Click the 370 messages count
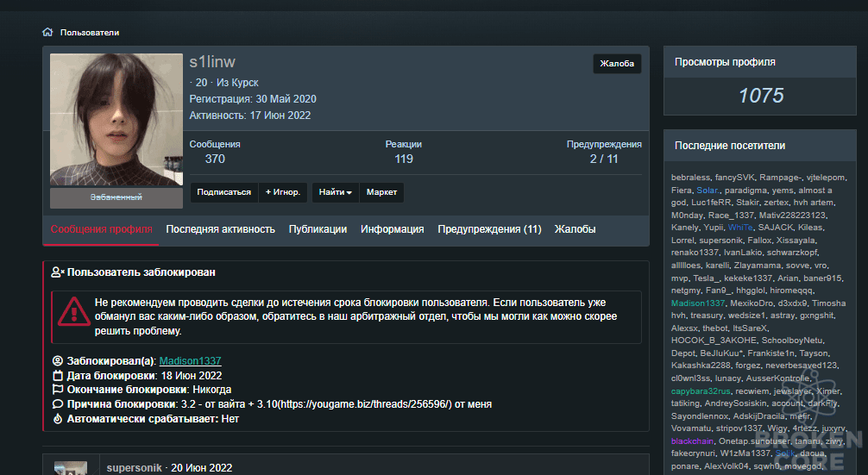 [215, 159]
